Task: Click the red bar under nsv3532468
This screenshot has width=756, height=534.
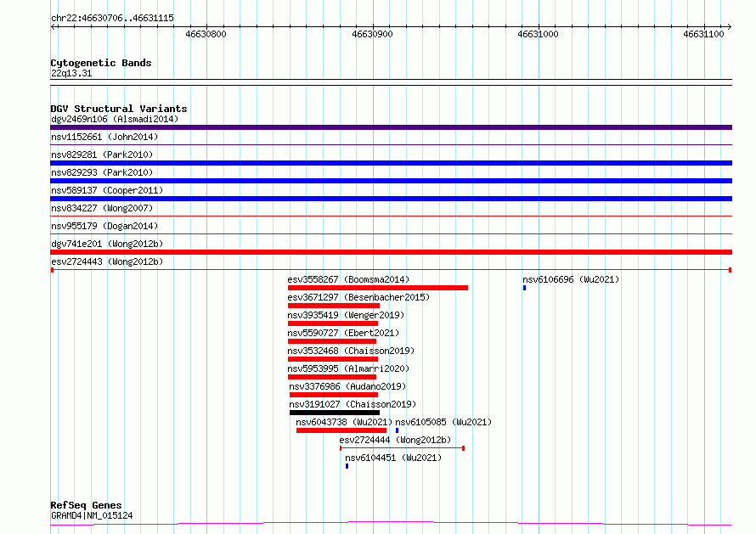Action: (x=333, y=359)
